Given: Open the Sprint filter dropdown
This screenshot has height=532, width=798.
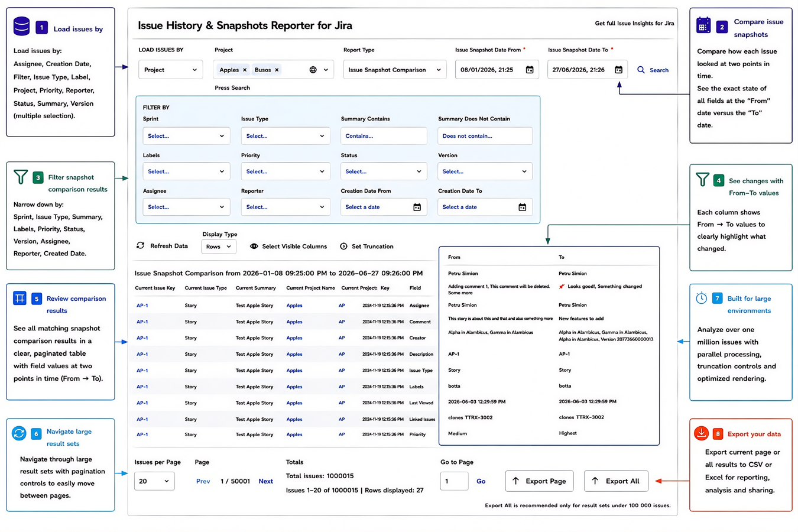Looking at the screenshot, I should [186, 136].
